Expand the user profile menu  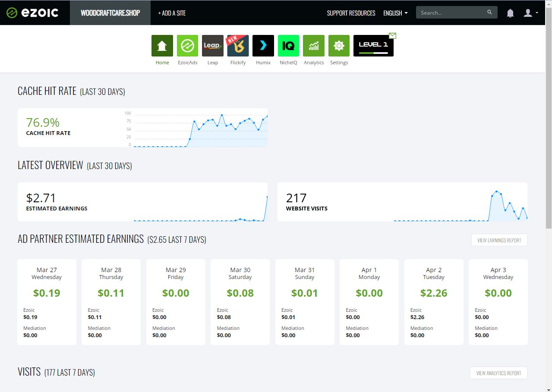coord(530,13)
